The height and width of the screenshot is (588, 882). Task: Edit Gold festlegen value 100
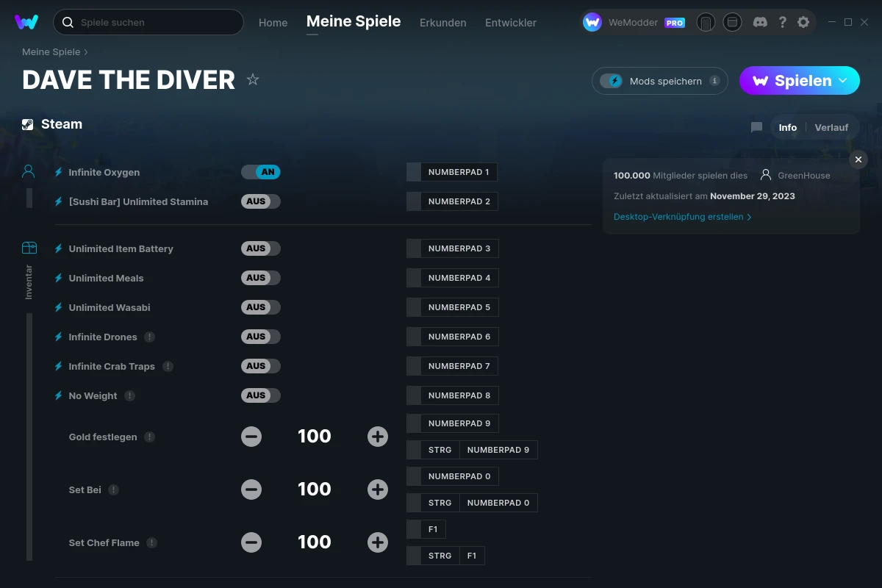click(315, 437)
